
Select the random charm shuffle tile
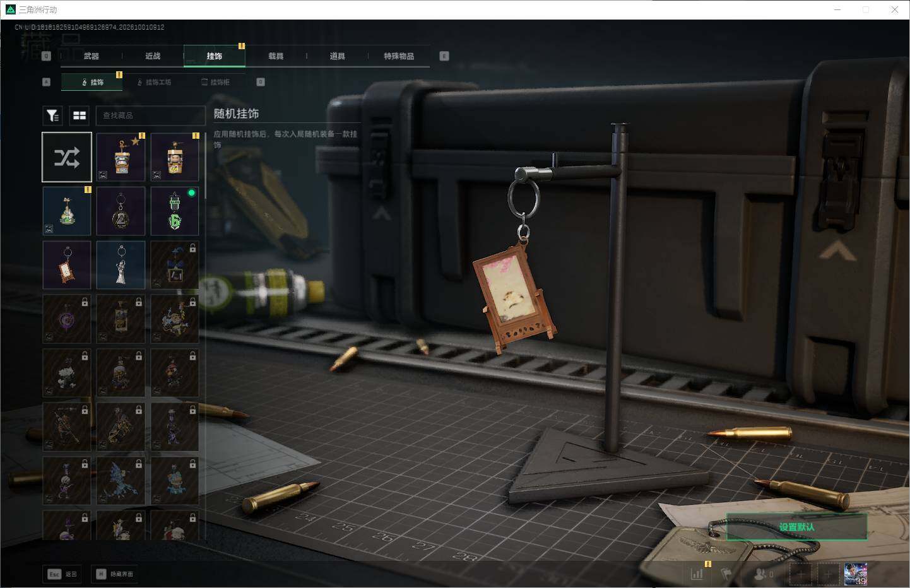pos(67,157)
